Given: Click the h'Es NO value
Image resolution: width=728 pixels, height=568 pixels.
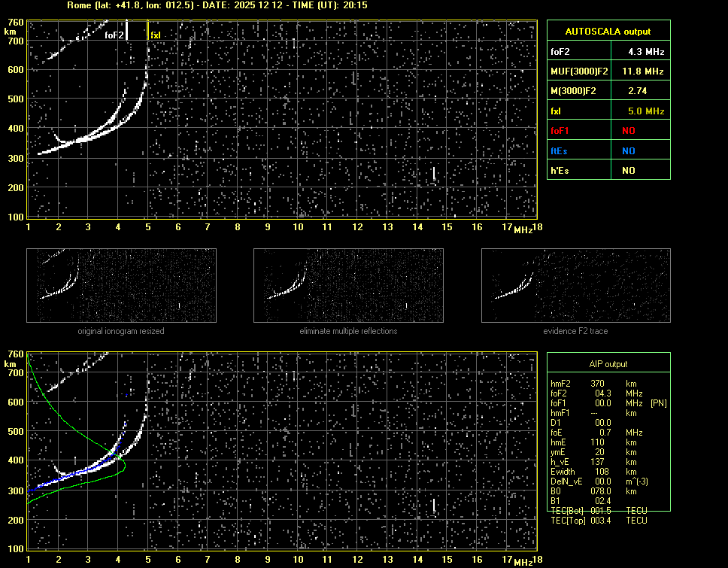Looking at the screenshot, I should tap(628, 171).
